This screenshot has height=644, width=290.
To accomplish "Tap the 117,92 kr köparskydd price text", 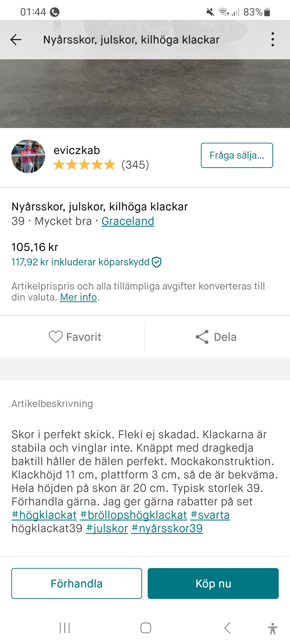I will [80, 262].
